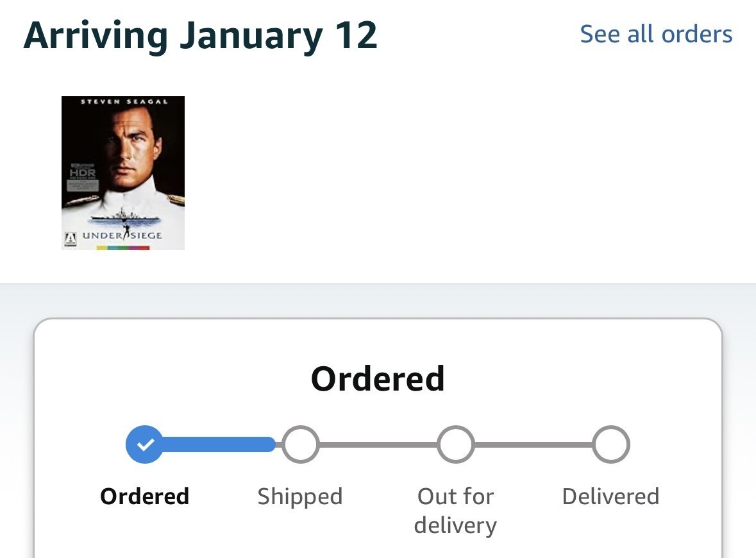Click the Shipped label under tracker
The width and height of the screenshot is (756, 558).
[x=300, y=496]
